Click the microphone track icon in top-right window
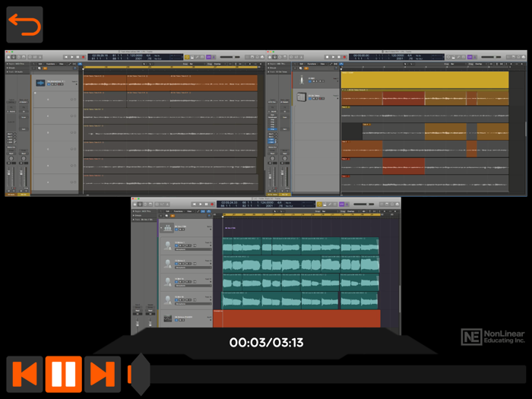Viewport: 532px width, 399px height. click(302, 80)
